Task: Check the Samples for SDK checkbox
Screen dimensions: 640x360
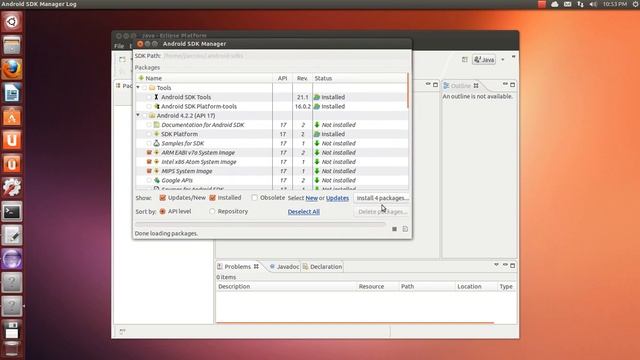Action: coord(149,143)
